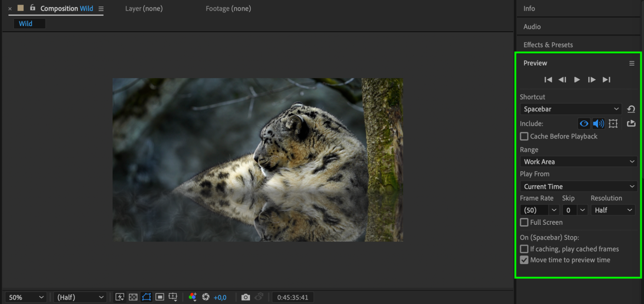This screenshot has width=644, height=304.
Task: Open the Preview panel menu
Action: [632, 64]
